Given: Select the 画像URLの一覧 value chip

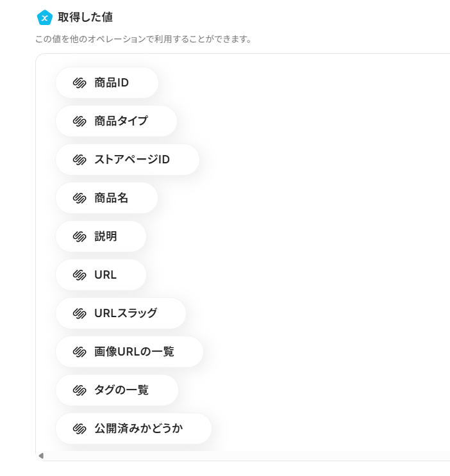Looking at the screenshot, I should 129,352.
